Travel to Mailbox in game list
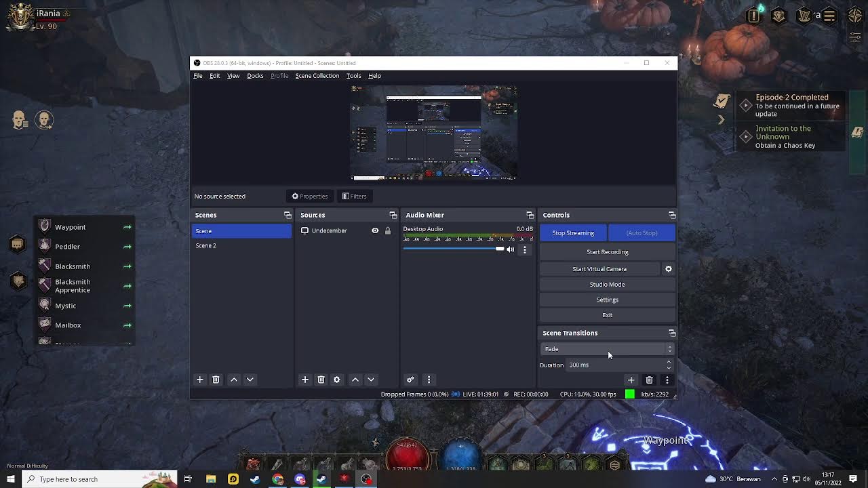868x488 pixels. [85, 325]
